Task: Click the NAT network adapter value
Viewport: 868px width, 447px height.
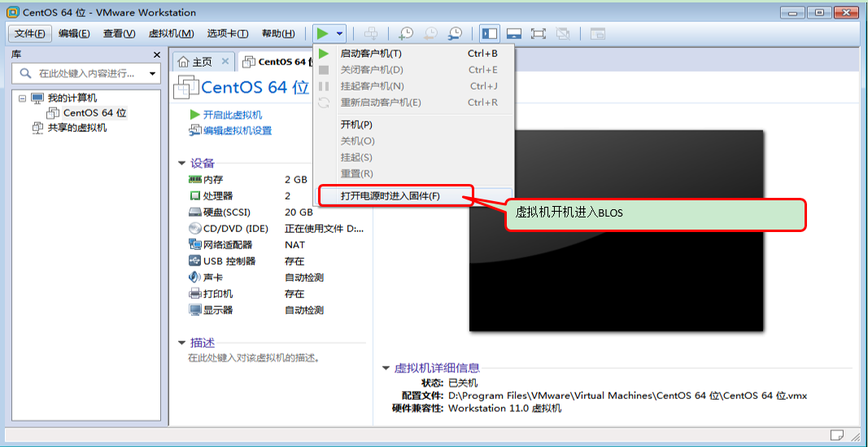Action: 295,245
